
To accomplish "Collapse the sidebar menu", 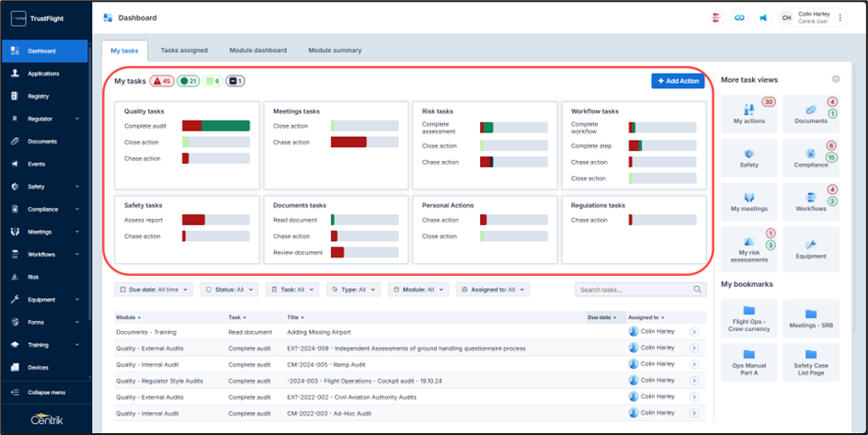I will point(46,393).
